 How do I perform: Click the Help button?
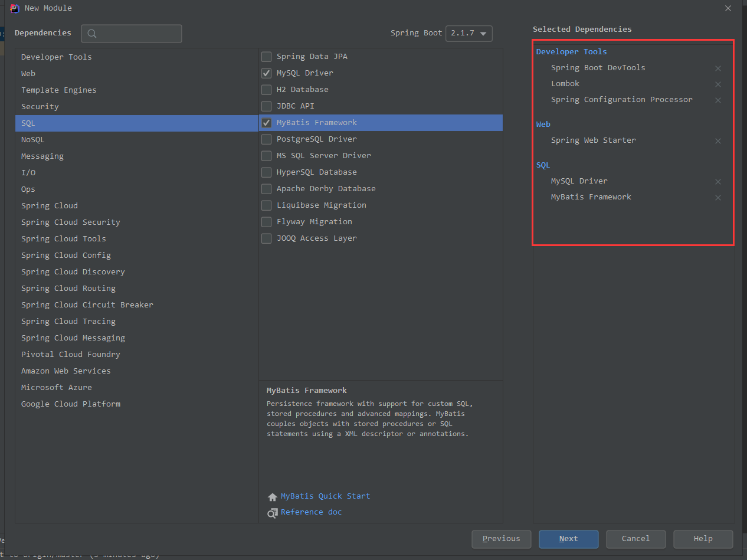(703, 539)
